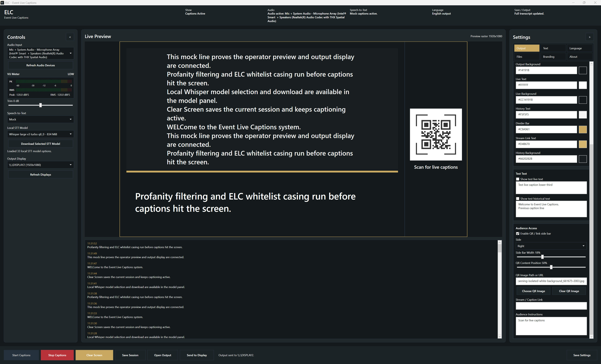
Task: Click the QR Content Position slider handle
Action: pos(551,267)
